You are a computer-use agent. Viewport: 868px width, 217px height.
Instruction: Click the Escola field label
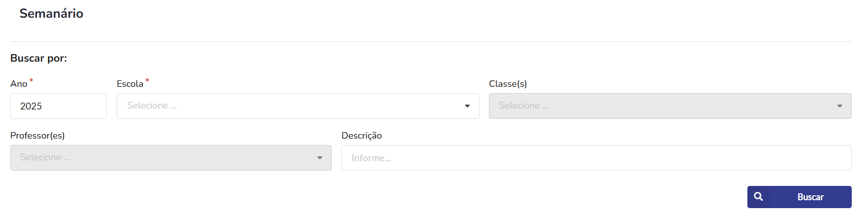130,84
